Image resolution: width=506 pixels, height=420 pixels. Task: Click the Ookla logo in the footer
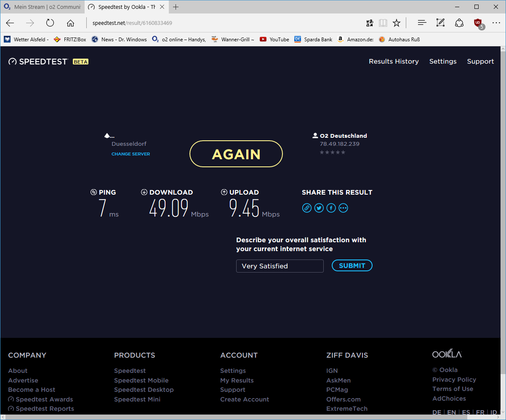click(x=447, y=353)
